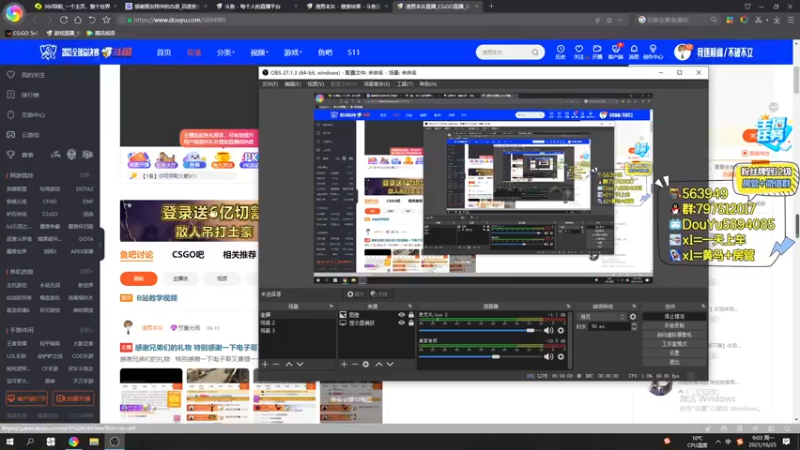Screen dimensions: 800x450
Task: Open 创作中心 icon in Douyu header
Action: pos(653,52)
